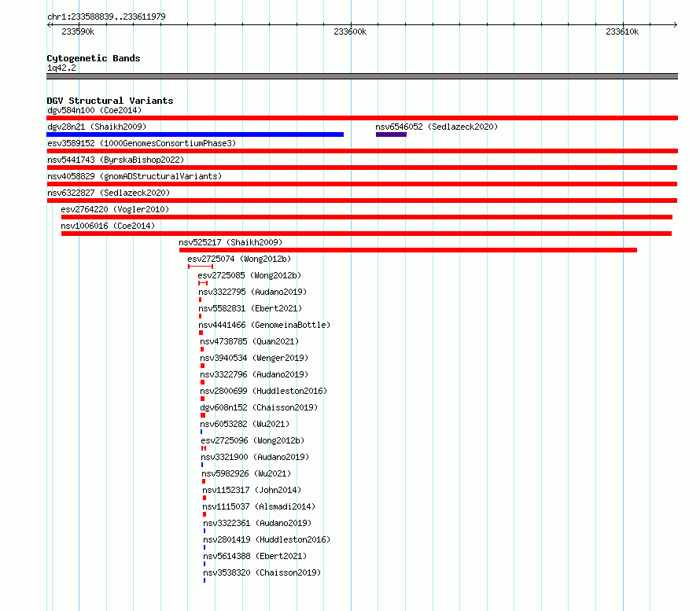Click nsv2801419 (Huddleston2016) label
This screenshot has height=611, width=700.
267,539
